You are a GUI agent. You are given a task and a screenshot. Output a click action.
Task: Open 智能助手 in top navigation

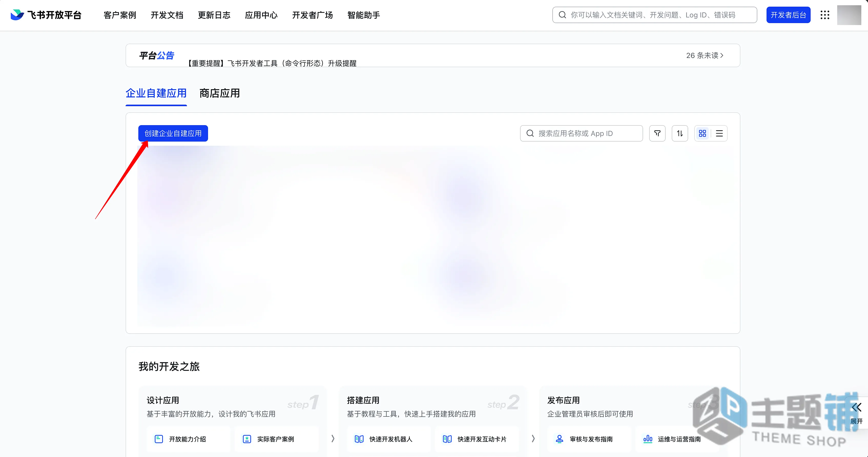364,15
